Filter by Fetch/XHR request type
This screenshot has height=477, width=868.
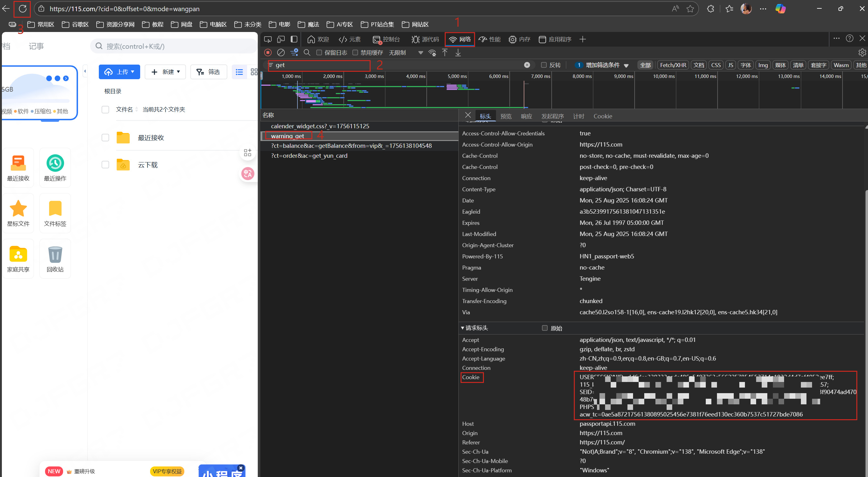pos(673,65)
